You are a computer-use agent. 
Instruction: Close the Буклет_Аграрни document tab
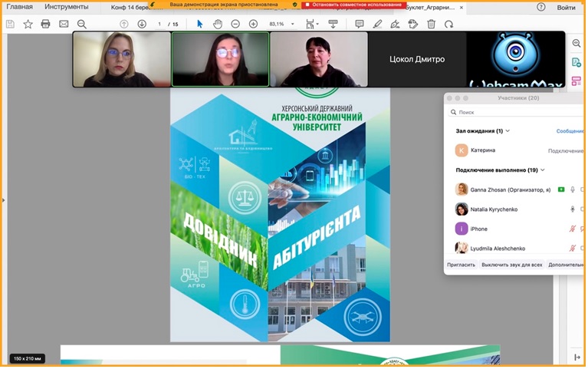click(x=462, y=7)
